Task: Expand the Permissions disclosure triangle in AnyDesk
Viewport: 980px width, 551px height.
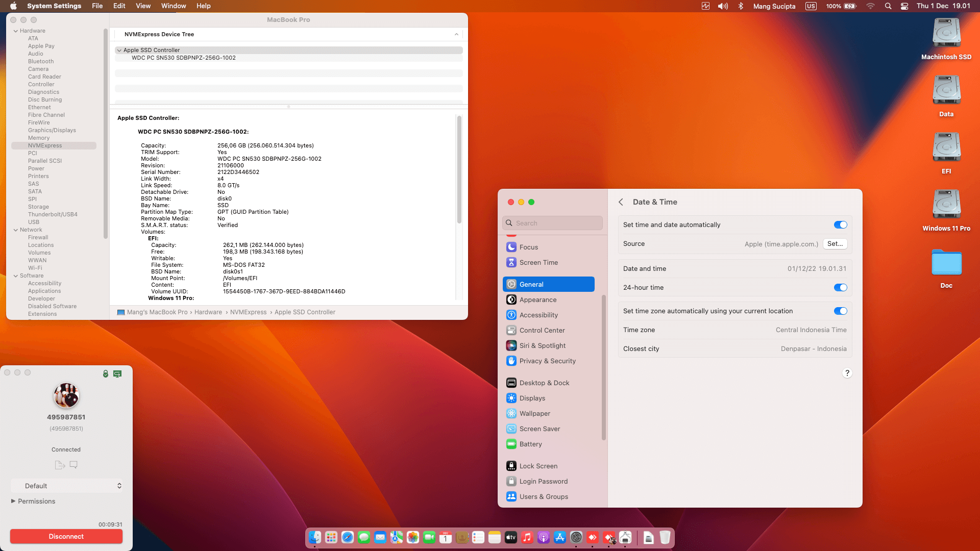Action: tap(13, 502)
